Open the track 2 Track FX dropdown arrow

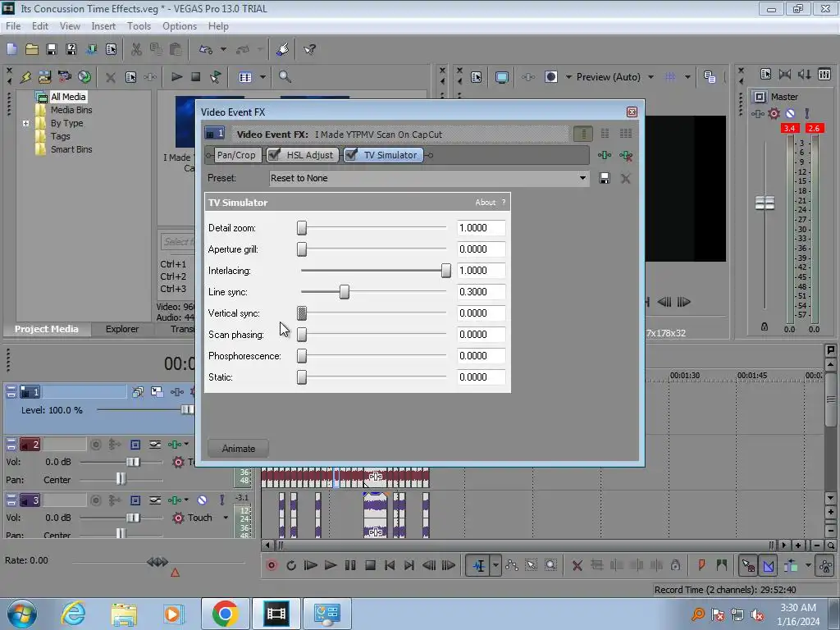(186, 444)
